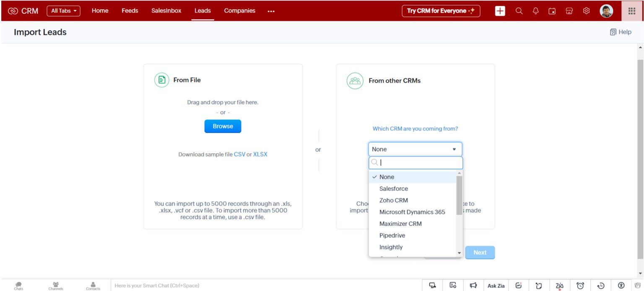Open the alarm reminder icon
Viewport: 644px width, 291px height.
[581, 286]
